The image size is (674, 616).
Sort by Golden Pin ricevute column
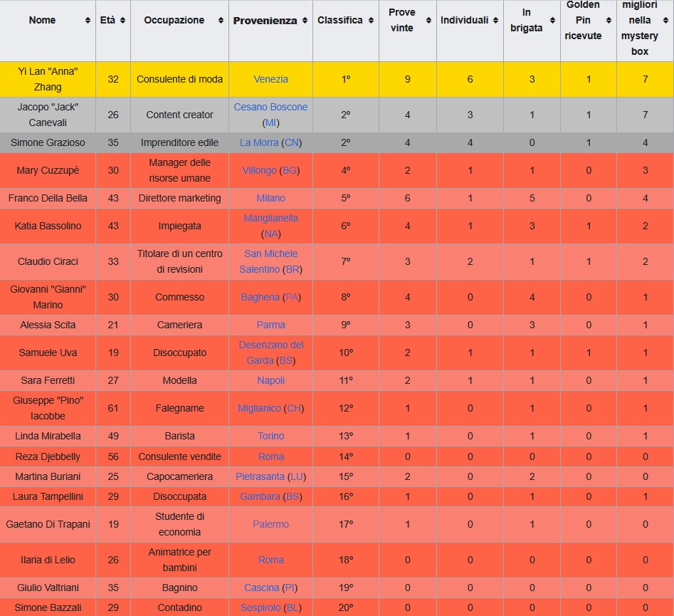point(609,20)
